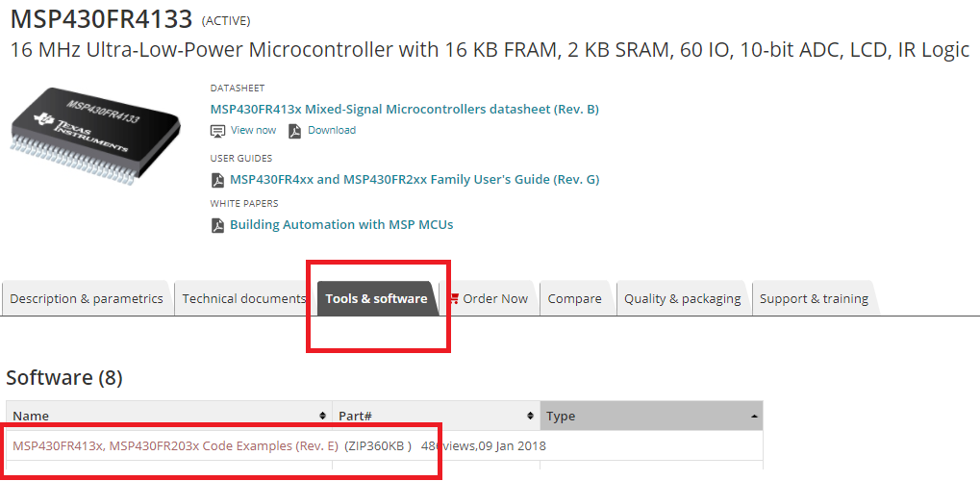Open the MSP430FR413x Mixed-Signal Microcontrollers datasheet link
Viewport: 980px width, 481px height.
[x=404, y=110]
